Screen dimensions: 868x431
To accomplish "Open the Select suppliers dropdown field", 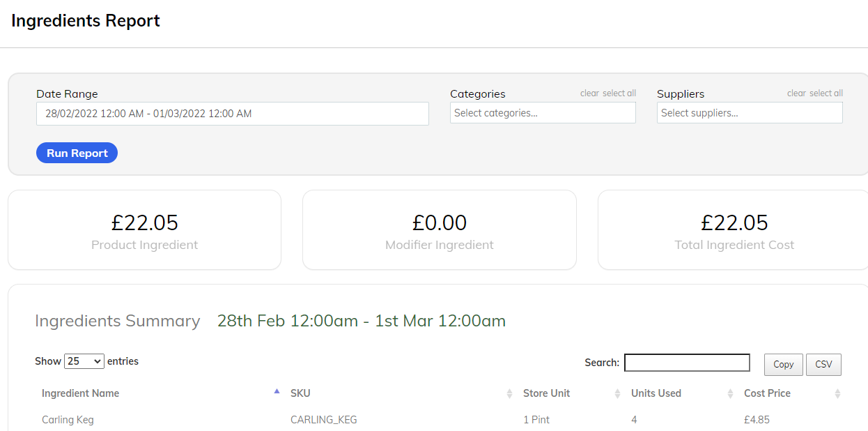I will click(x=750, y=113).
